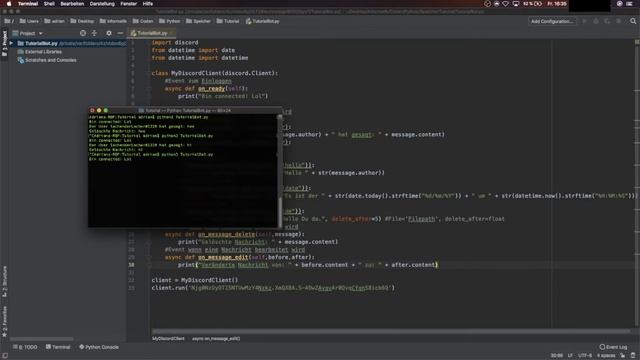Screen dimensions: 640x360
Task: Click the inspection indicator at editor top-right
Action: click(636, 42)
